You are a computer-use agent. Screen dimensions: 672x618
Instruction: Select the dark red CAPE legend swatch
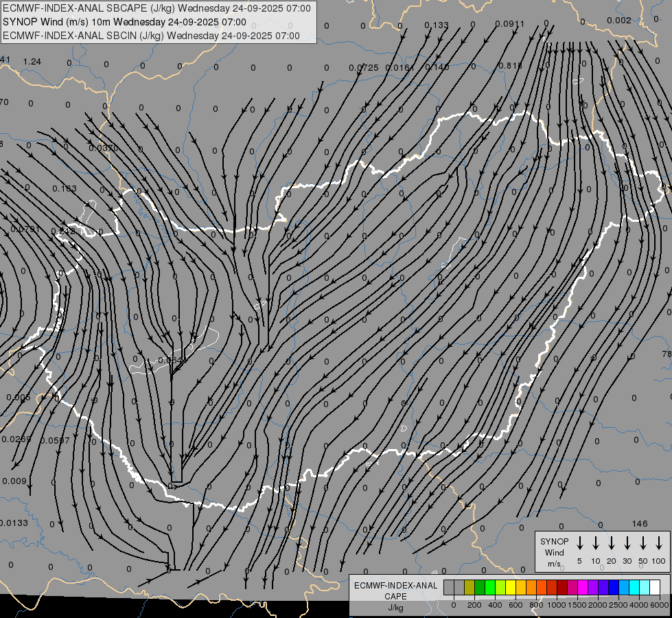(x=562, y=587)
